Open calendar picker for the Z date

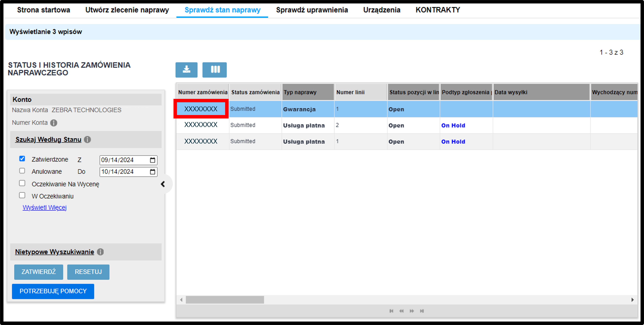pos(152,160)
